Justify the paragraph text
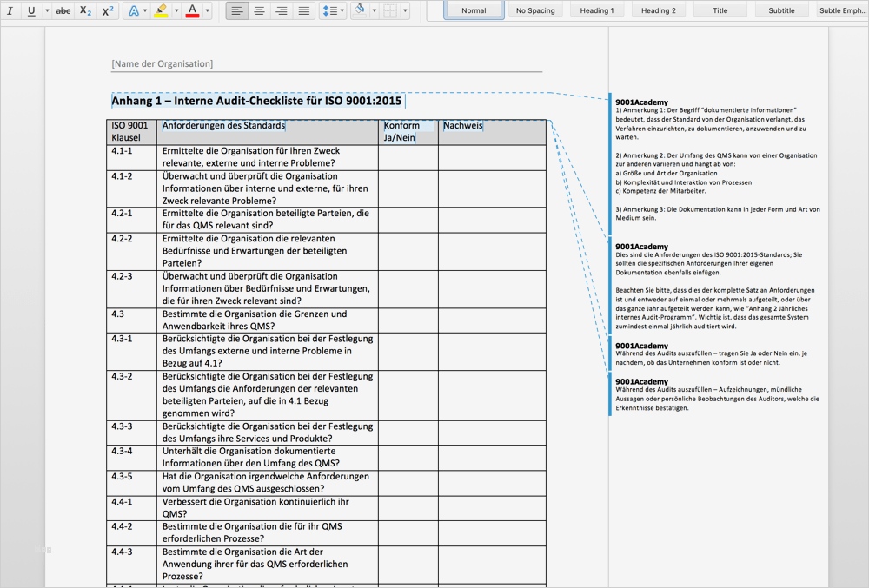Screen dimensions: 869x588 coord(303,11)
